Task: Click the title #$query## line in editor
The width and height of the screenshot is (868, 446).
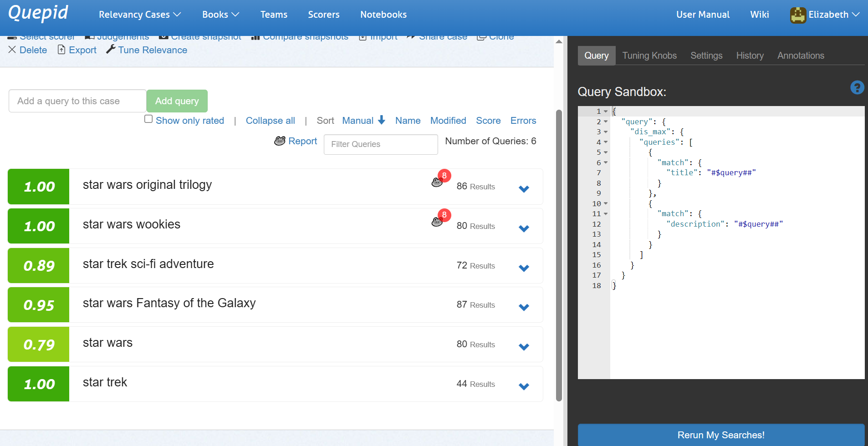Action: point(711,172)
